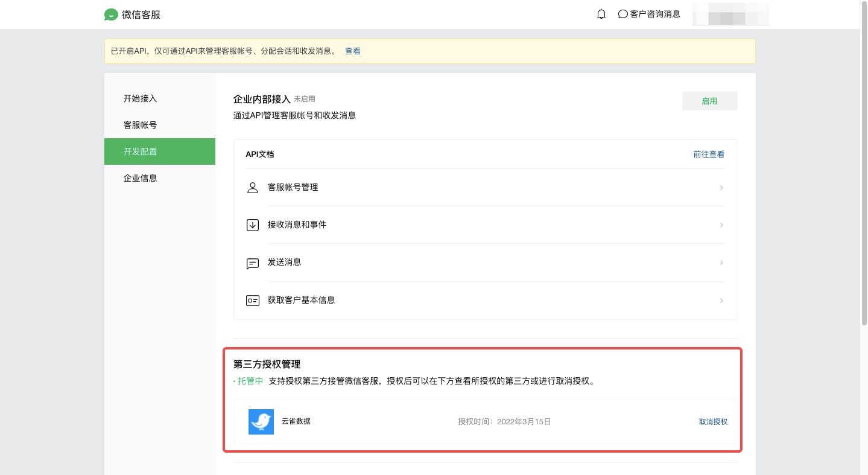Expand the 客服帐号管理 row chevron
This screenshot has height=475, width=868.
click(721, 188)
